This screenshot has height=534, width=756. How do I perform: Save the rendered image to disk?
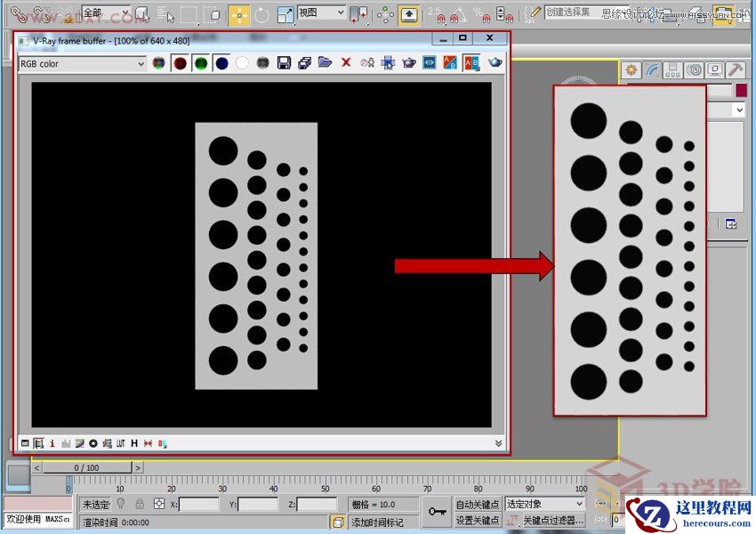click(x=282, y=62)
